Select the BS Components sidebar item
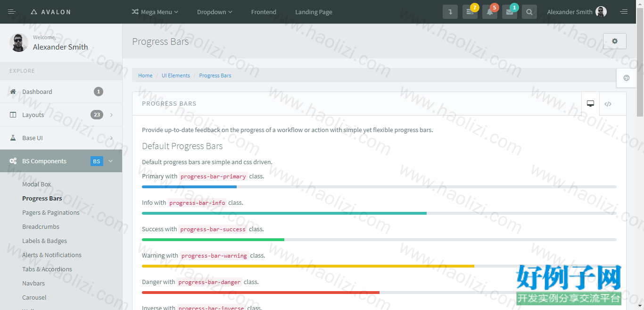The height and width of the screenshot is (310, 644). point(61,161)
